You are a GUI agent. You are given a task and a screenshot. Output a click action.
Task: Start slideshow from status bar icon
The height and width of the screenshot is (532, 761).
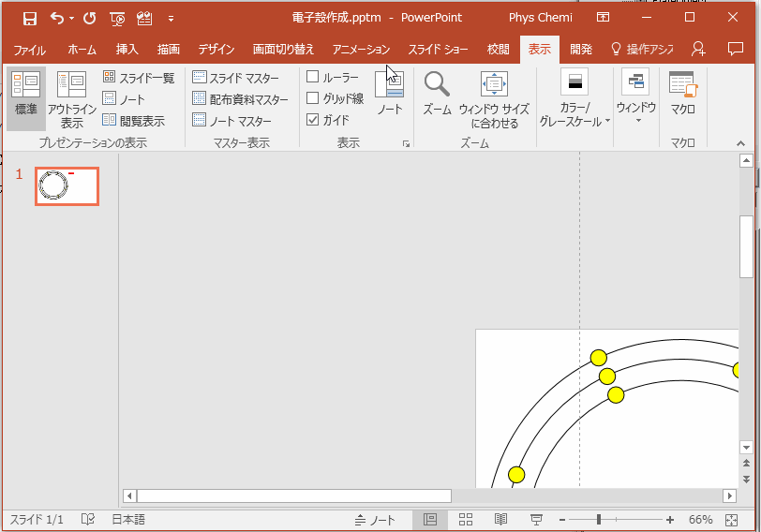click(x=536, y=520)
